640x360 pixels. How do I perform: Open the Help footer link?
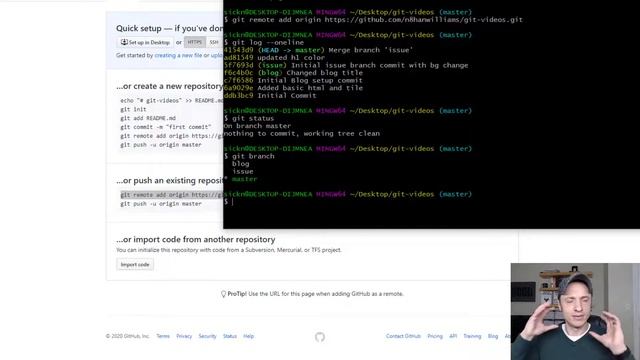point(249,336)
